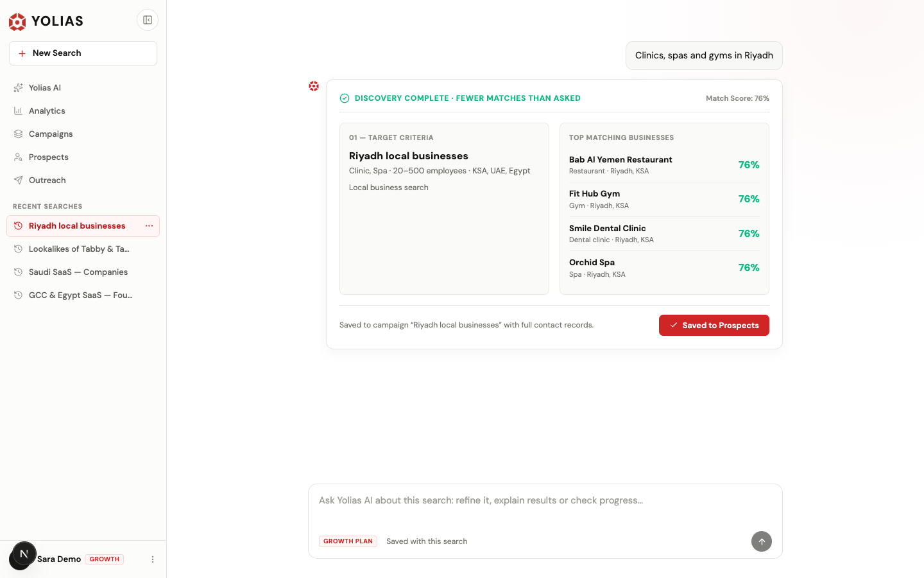This screenshot has height=578, width=924.
Task: Click the Prospects people icon
Action: point(18,157)
